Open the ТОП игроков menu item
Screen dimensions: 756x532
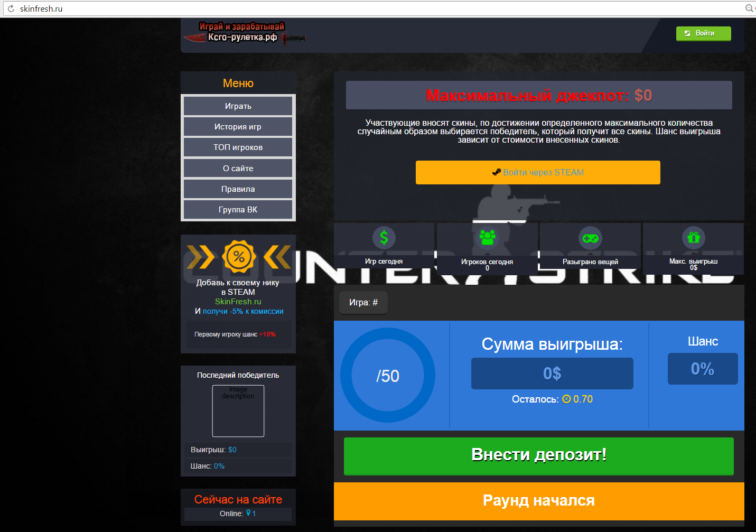[238, 147]
